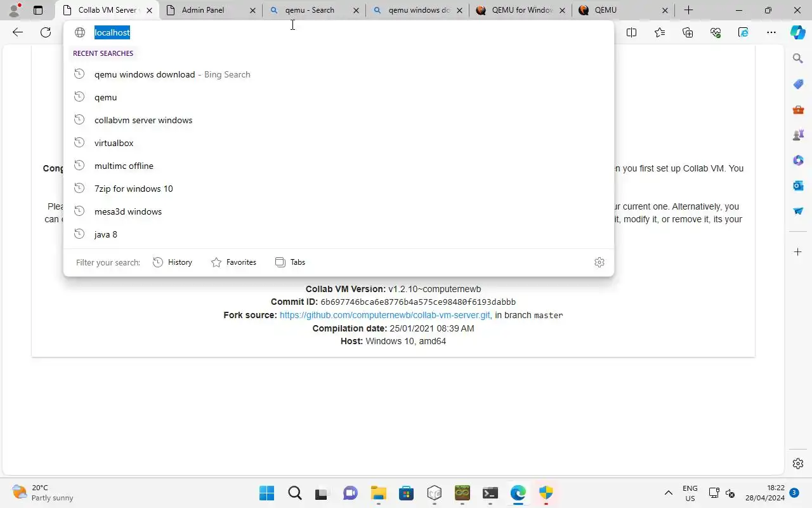Open sidebar Tools briefcase icon
The width and height of the screenshot is (812, 508).
tap(798, 109)
